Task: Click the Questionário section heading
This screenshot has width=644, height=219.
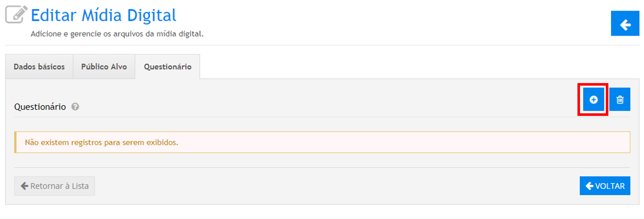Action: coord(40,107)
